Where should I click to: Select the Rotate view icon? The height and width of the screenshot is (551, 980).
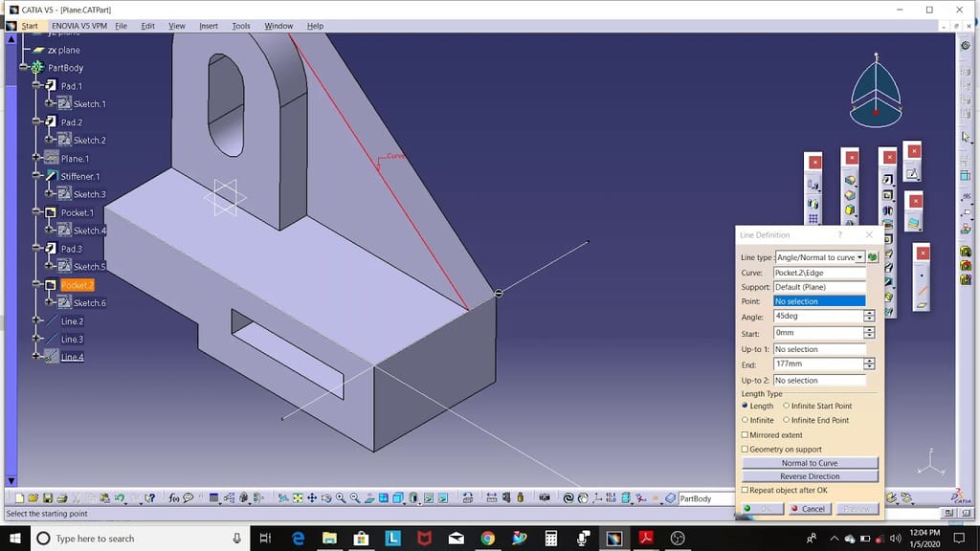326,498
